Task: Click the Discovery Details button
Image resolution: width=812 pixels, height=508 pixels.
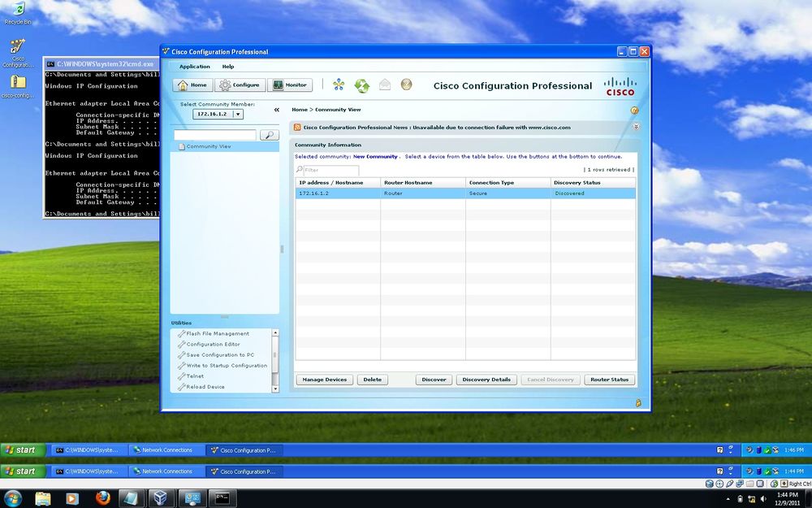Action: pyautogui.click(x=486, y=380)
